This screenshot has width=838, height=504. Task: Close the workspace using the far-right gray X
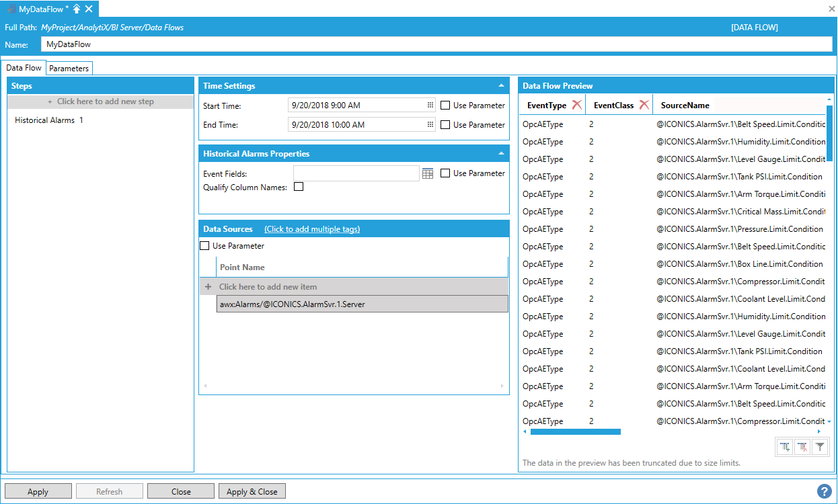coord(831,9)
